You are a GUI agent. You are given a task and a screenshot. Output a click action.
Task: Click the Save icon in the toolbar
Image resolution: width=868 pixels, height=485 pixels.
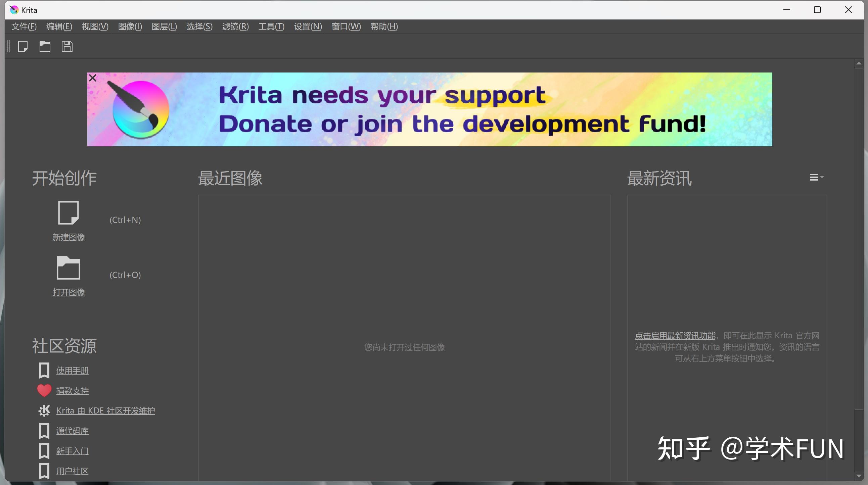tap(67, 46)
